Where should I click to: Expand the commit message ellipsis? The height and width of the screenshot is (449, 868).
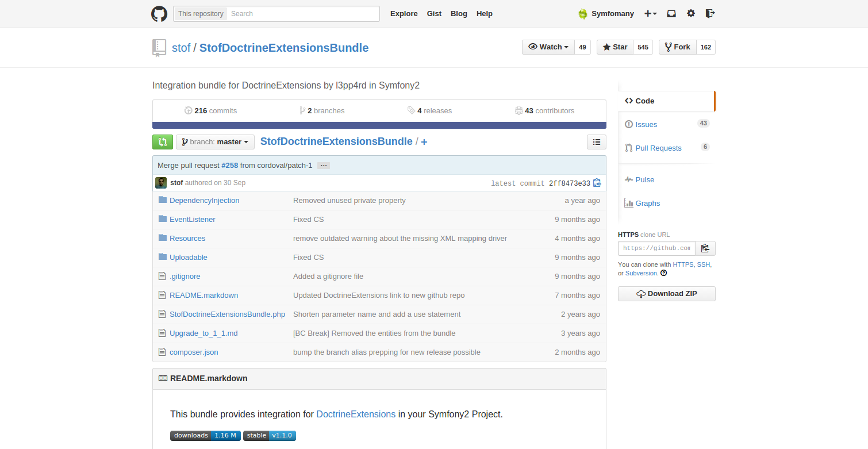324,166
